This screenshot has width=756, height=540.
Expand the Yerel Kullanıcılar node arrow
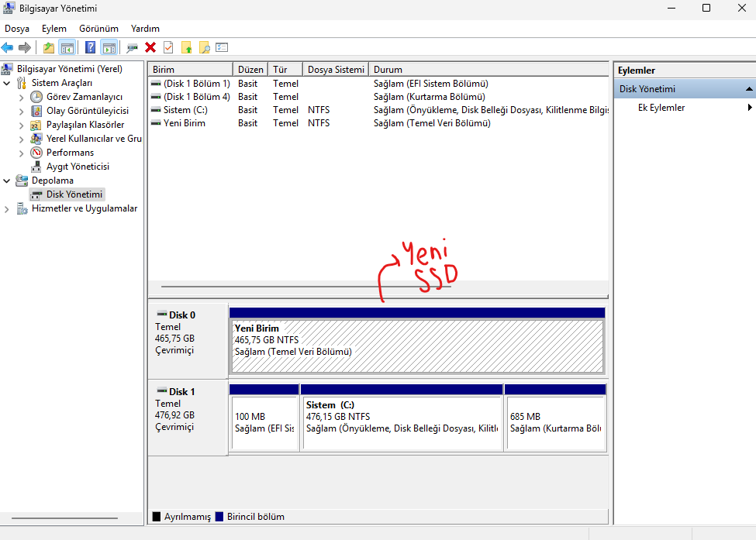tap(21, 139)
